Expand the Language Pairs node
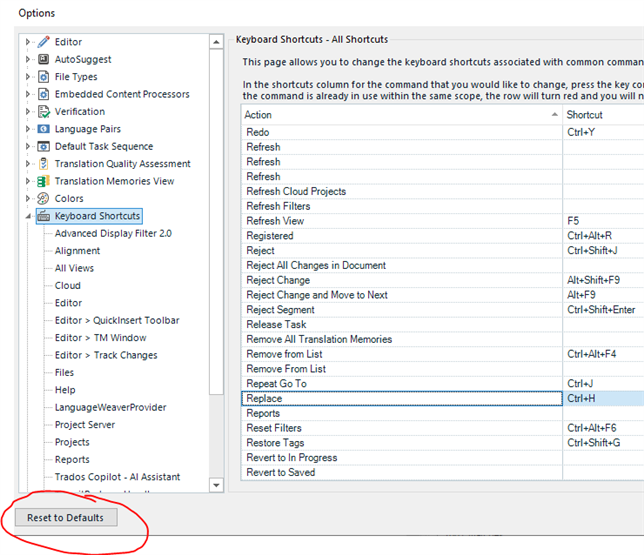 click(x=28, y=129)
